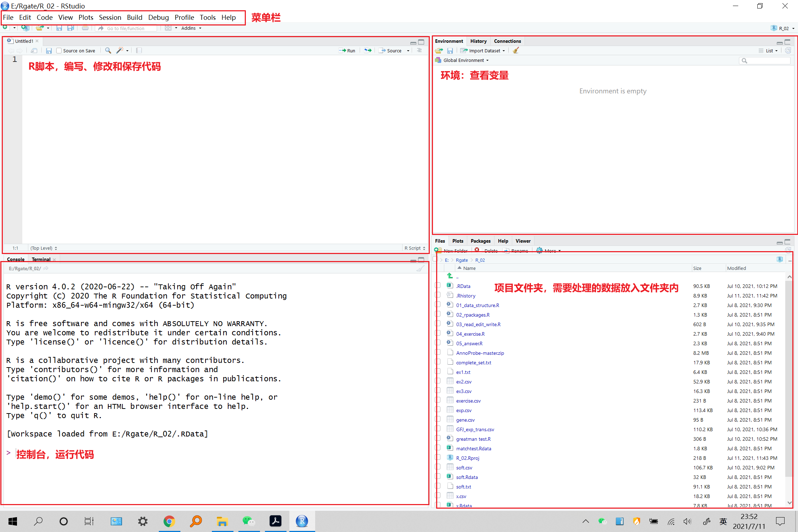Check the select-all checkbox in Files breadcrumb row
The image size is (798, 532).
click(435, 259)
